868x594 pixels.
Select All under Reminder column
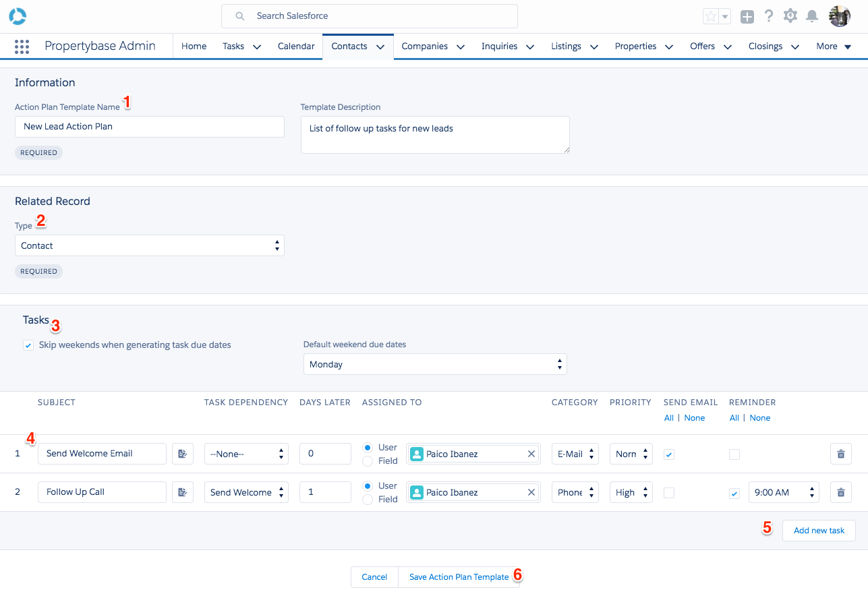734,418
